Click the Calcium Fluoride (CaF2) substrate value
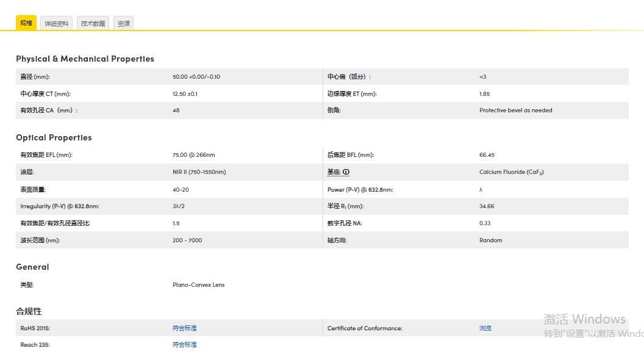The image size is (644, 354). (512, 172)
